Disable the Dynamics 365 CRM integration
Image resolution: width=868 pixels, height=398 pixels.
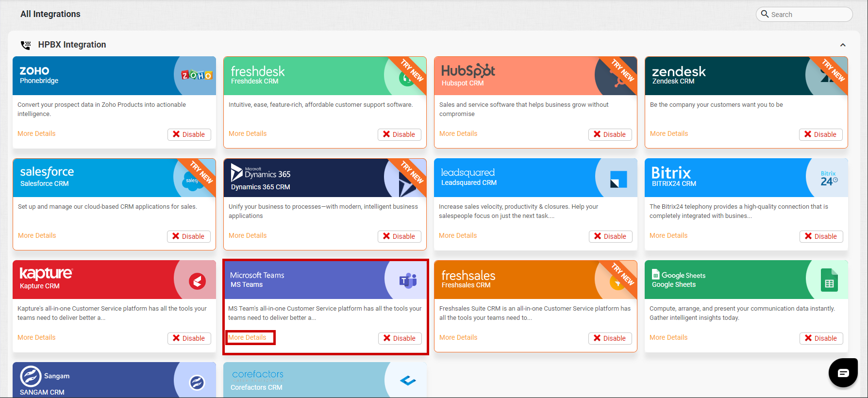click(x=400, y=236)
